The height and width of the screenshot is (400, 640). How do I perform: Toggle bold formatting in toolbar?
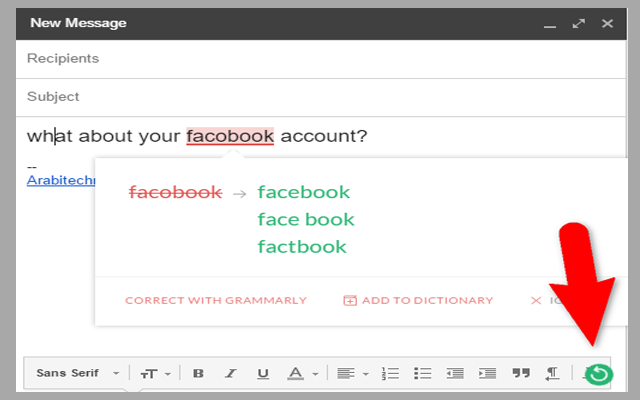[x=198, y=373]
